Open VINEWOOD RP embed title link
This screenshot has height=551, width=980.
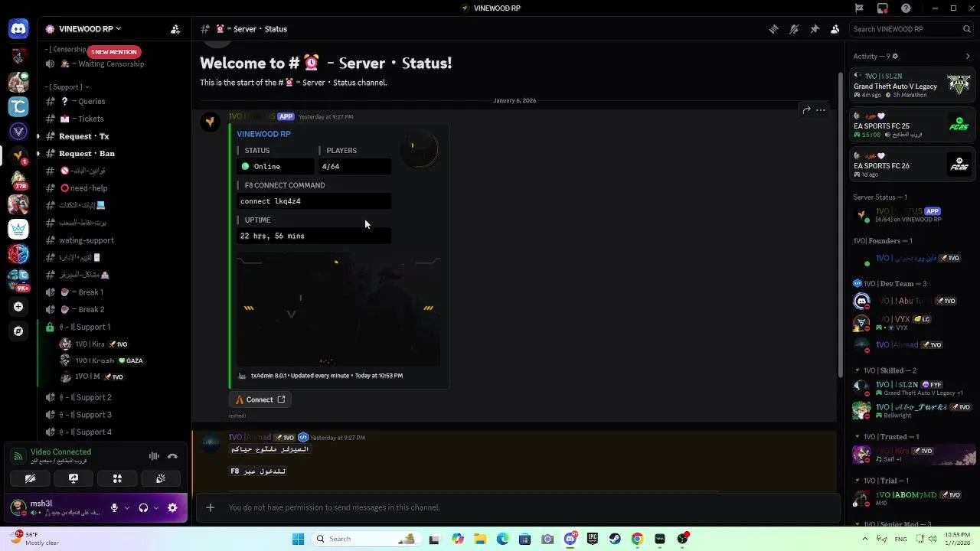[263, 134]
